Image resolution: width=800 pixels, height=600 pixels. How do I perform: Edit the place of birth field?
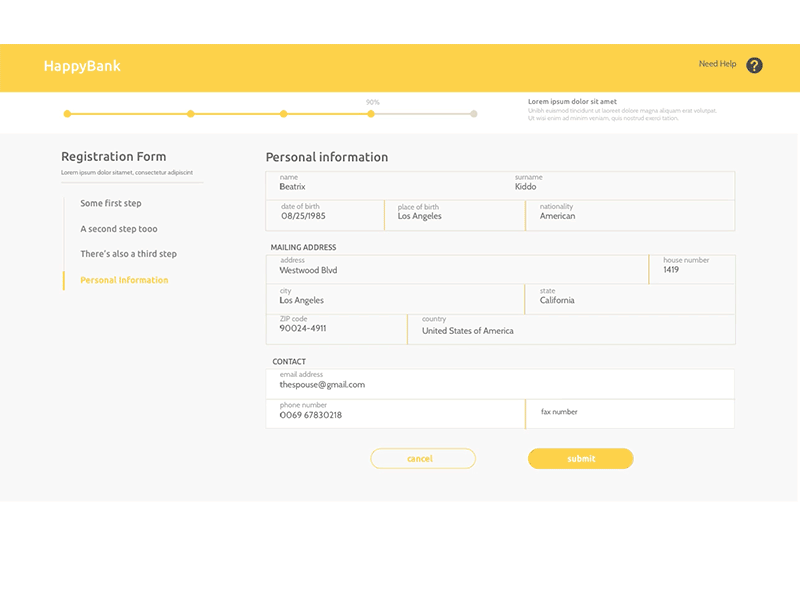click(455, 215)
